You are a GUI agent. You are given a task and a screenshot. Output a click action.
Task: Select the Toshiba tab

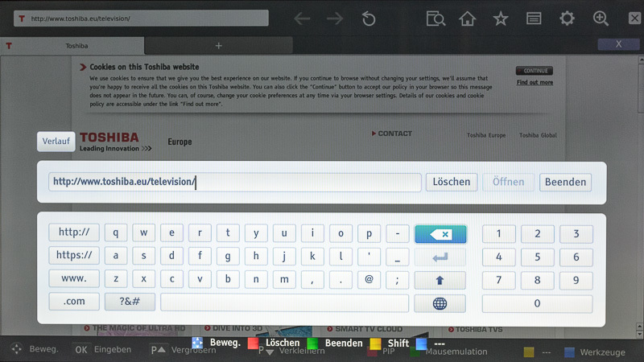click(x=72, y=46)
